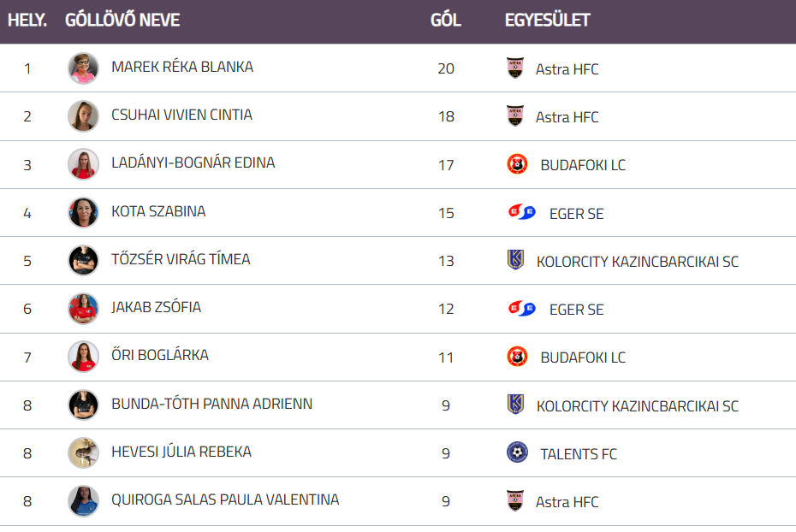Open Csuhai Vivien Cintia's avatar

point(83,116)
